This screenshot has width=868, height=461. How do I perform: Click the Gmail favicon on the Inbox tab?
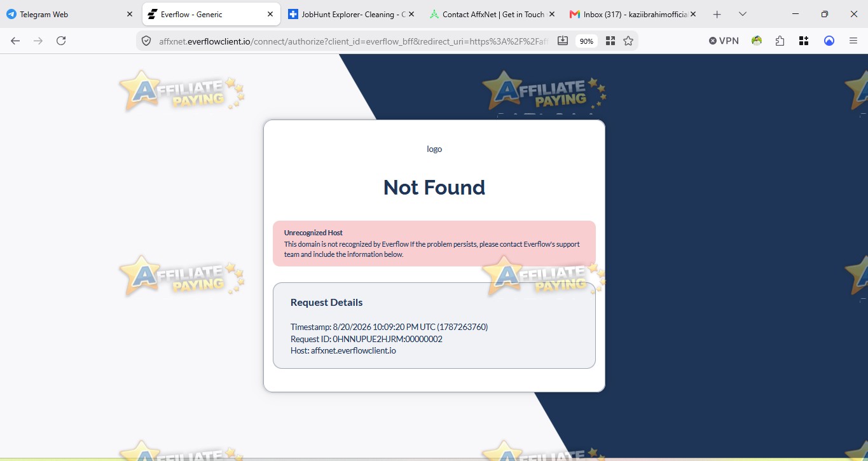(x=575, y=14)
